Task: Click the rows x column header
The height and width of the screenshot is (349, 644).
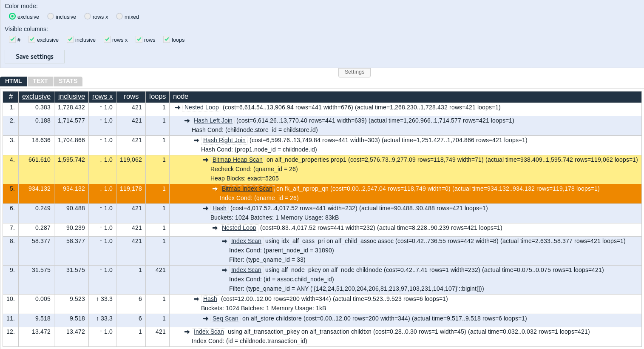Action: pos(102,97)
